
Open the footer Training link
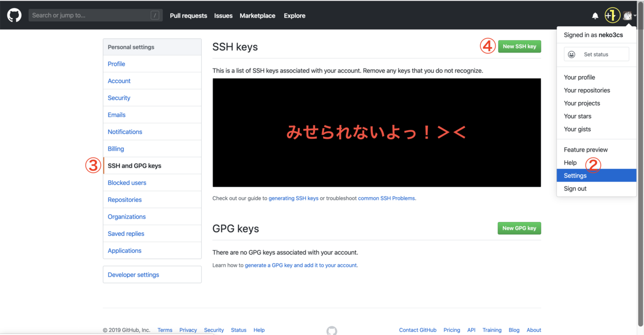click(x=492, y=330)
